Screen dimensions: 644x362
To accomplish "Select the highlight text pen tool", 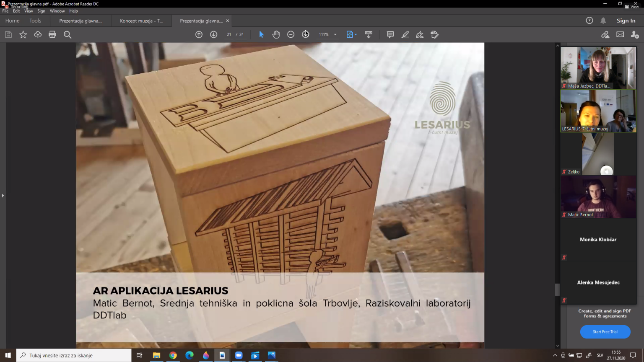I will click(405, 34).
